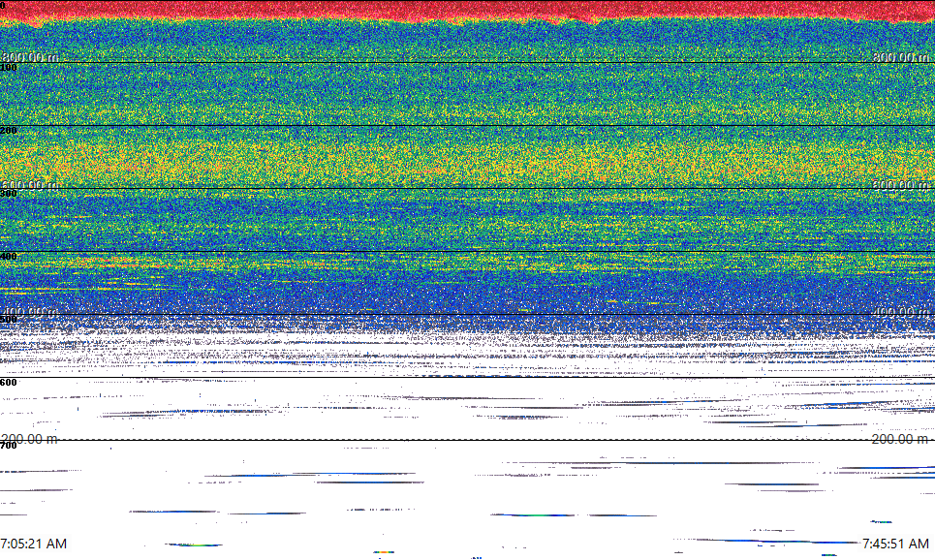Screen dimensions: 935x560
Task: Click the 7:05:21 AM start timestamp
Action: tap(33, 544)
